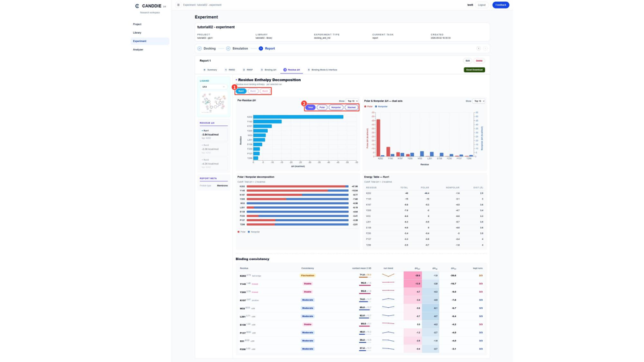
Task: Click the Edit button for Report 1
Action: [467, 61]
